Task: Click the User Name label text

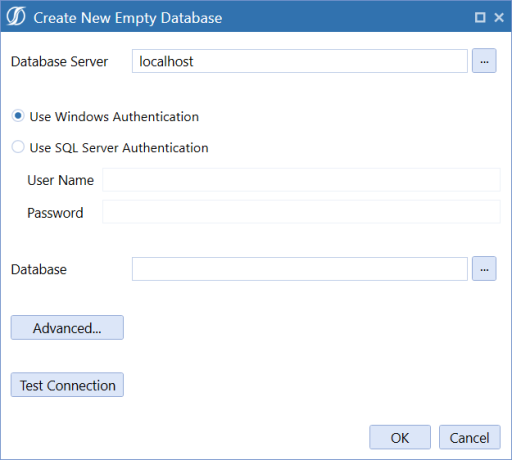Action: [60, 180]
